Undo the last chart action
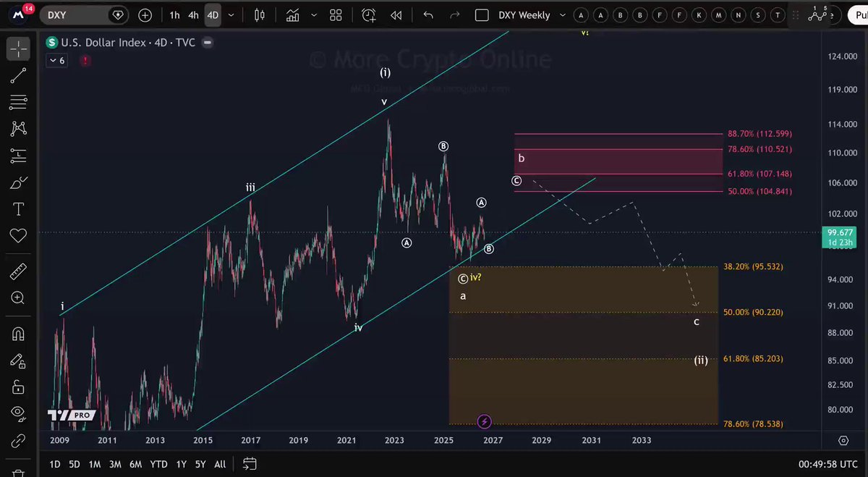This screenshot has width=868, height=477. (428, 14)
